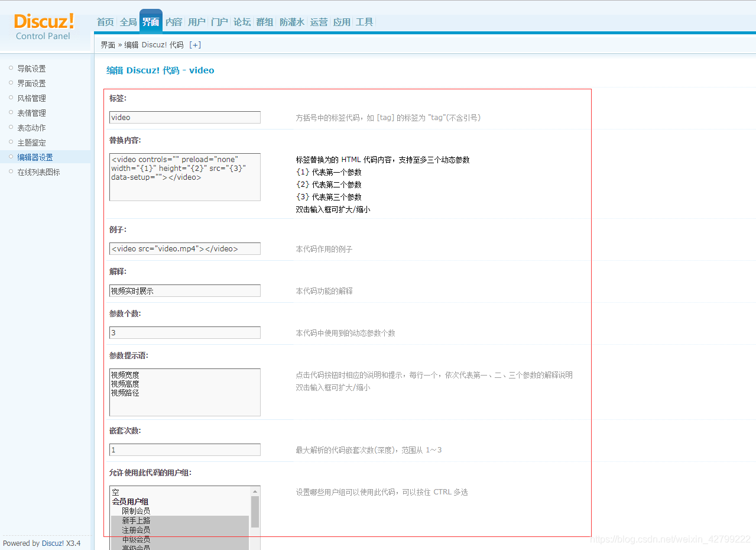The image size is (756, 550).
Task: Click the 例子 input field
Action: pos(185,249)
